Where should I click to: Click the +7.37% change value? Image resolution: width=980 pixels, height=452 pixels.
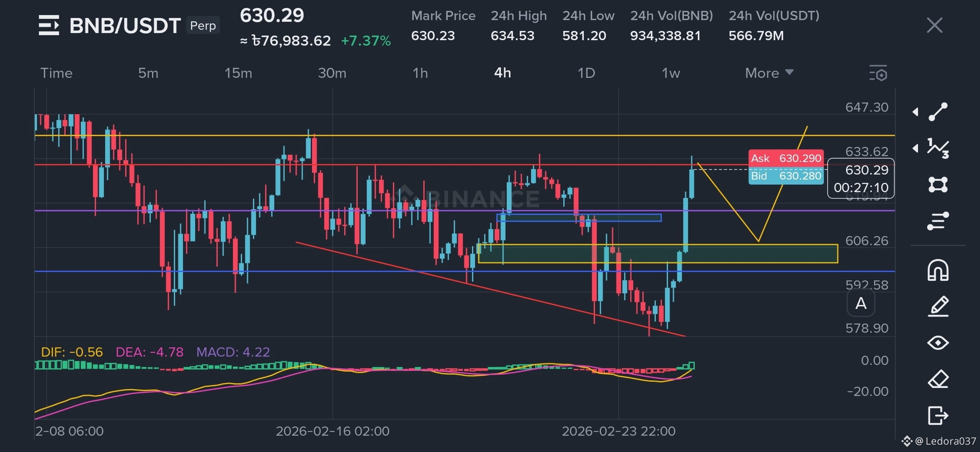click(366, 41)
